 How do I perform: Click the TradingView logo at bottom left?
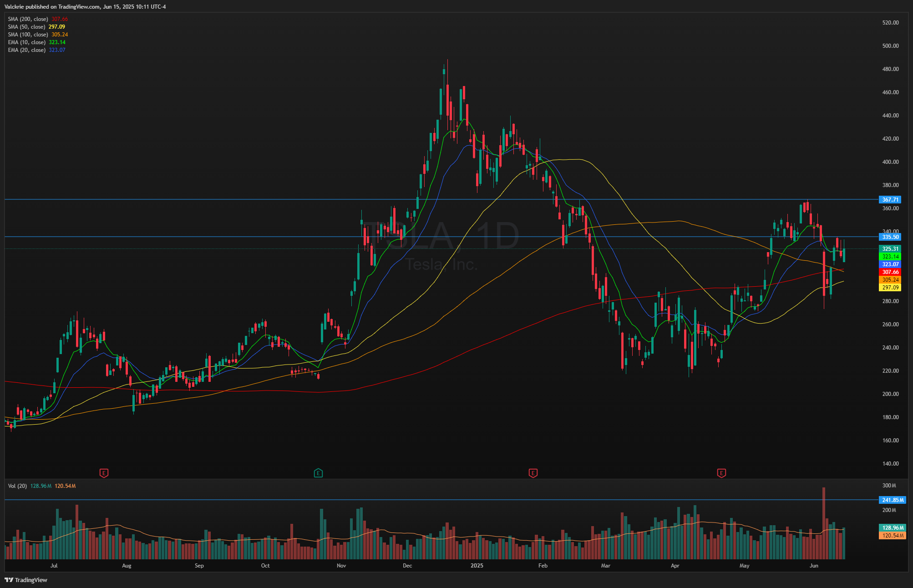click(x=26, y=580)
